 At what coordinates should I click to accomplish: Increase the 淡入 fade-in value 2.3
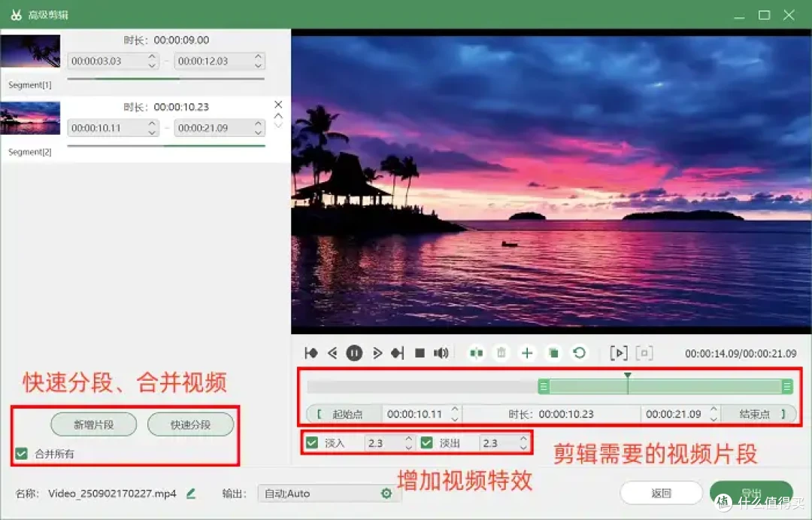pyautogui.click(x=409, y=439)
